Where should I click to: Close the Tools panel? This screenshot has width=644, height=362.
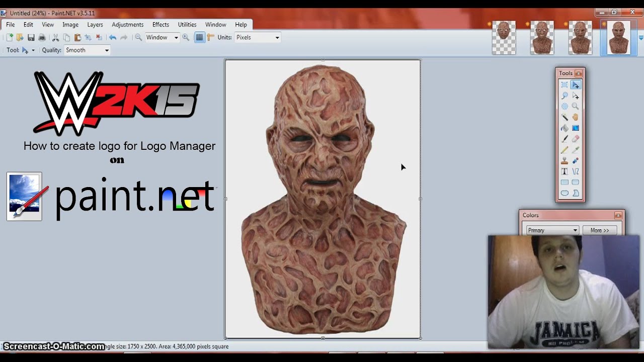[x=578, y=73]
